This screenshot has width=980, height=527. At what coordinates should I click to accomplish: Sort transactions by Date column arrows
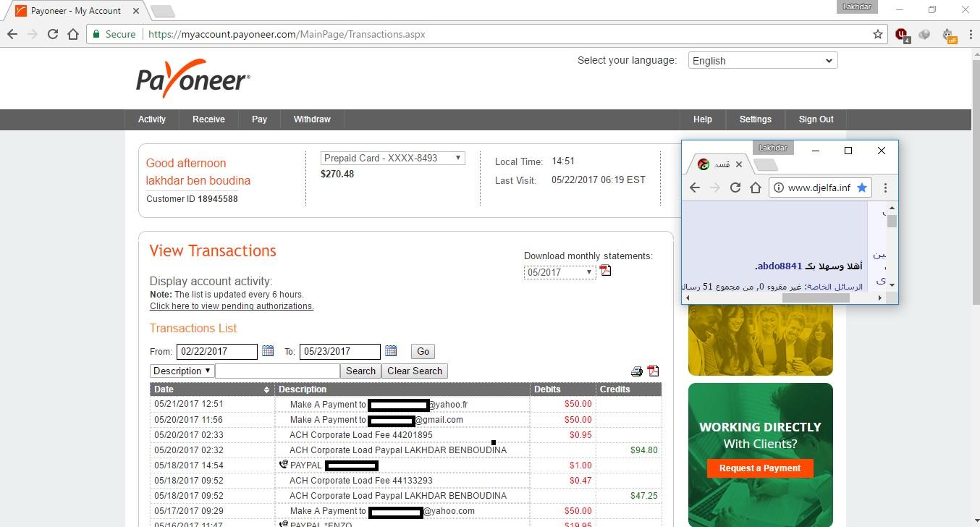(x=266, y=389)
